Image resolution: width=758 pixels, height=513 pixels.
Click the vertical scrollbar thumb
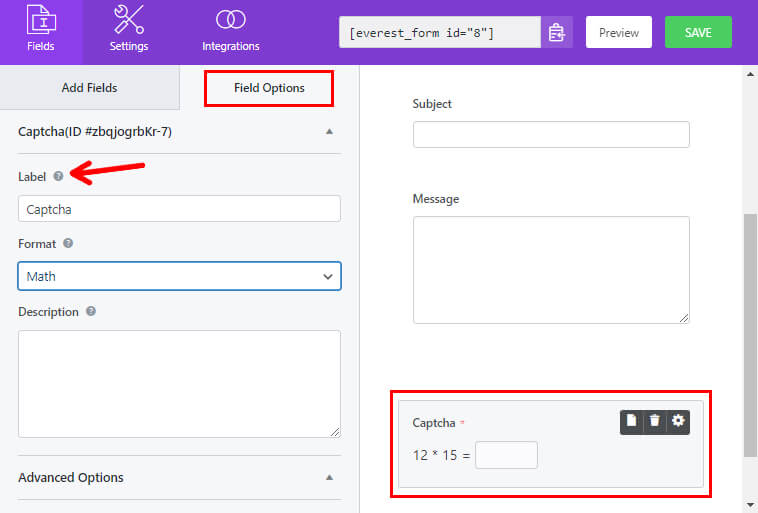pos(750,335)
